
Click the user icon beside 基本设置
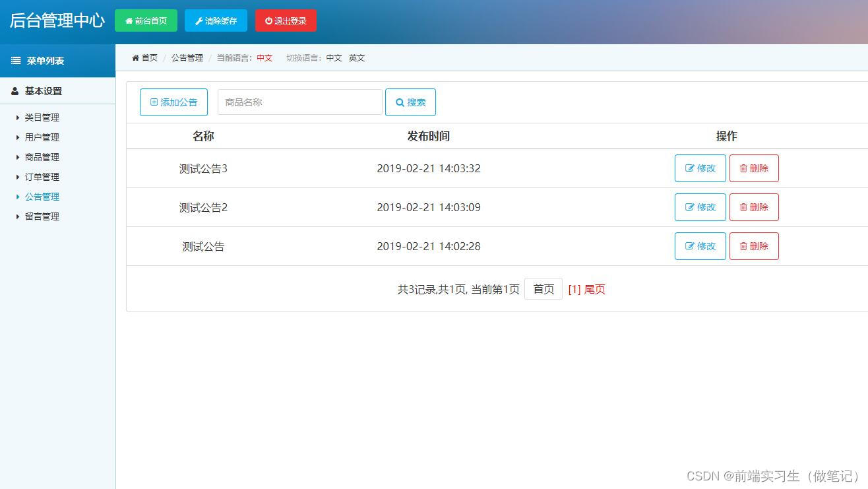click(x=15, y=91)
